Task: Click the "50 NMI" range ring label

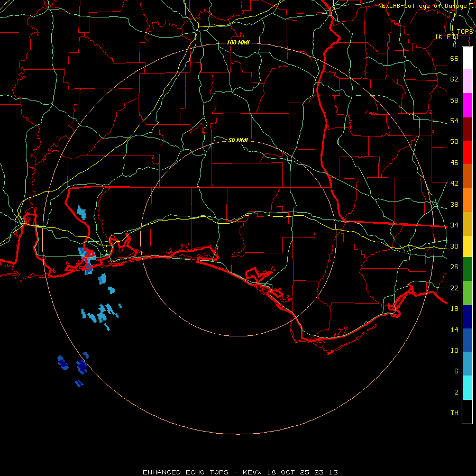Action: [238, 140]
